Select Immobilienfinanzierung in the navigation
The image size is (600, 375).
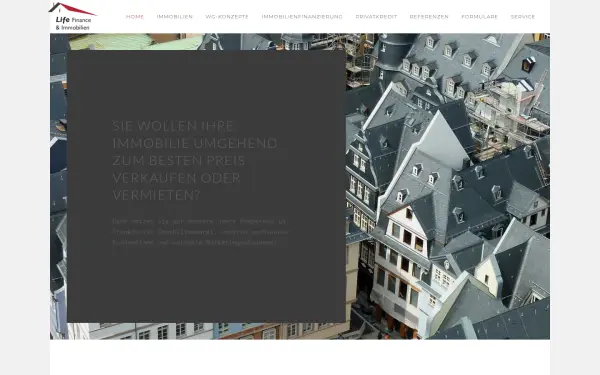click(x=302, y=17)
